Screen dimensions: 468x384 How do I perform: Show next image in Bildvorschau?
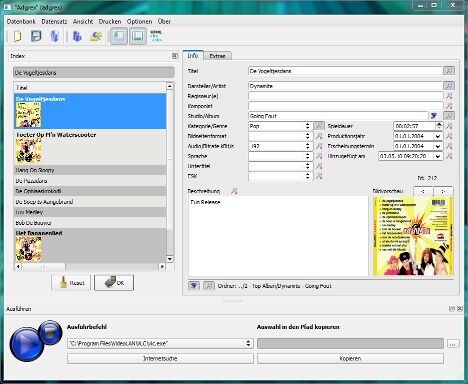tap(443, 191)
